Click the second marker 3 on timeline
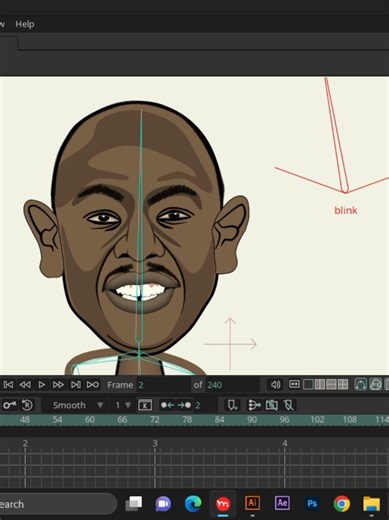389x520 pixels. pyautogui.click(x=155, y=443)
